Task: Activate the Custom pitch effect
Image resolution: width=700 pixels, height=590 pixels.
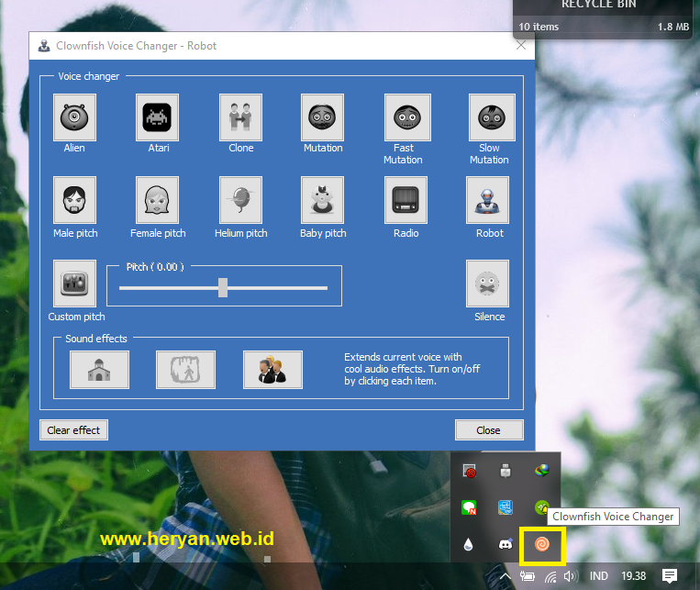Action: (74, 284)
